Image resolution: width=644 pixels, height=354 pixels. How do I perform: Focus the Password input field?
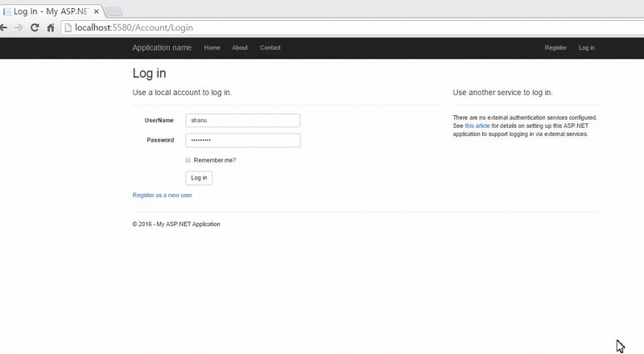[x=243, y=140]
